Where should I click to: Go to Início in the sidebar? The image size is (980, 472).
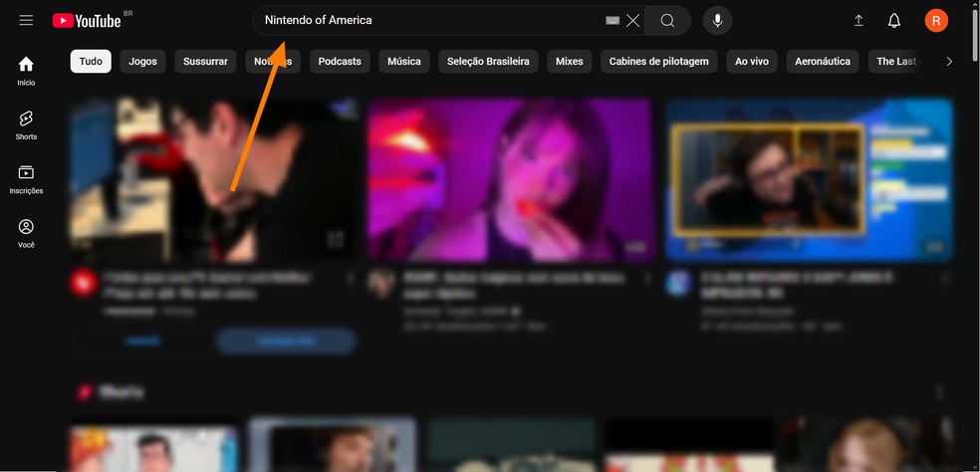[x=26, y=72]
